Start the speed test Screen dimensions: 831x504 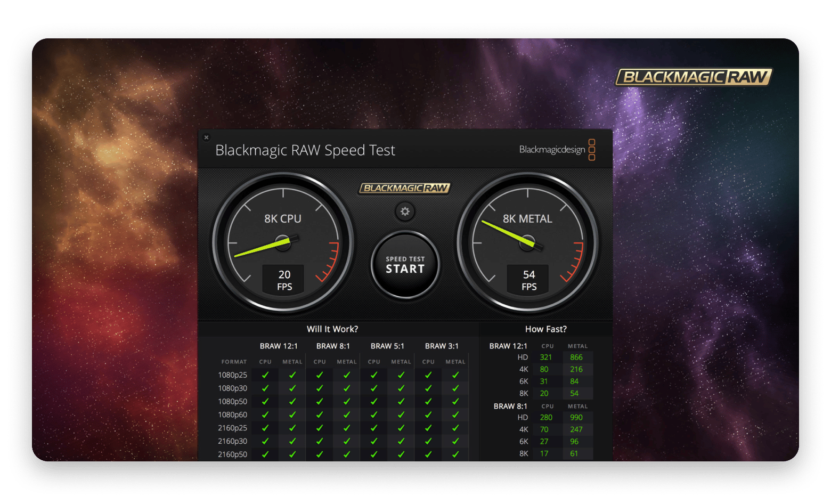coord(405,265)
